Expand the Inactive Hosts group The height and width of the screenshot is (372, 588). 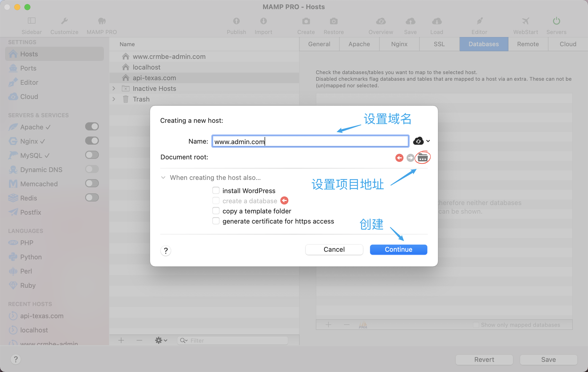(x=114, y=89)
